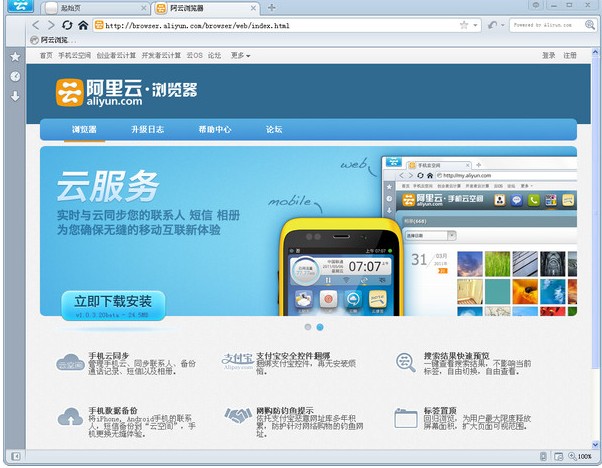The height and width of the screenshot is (468, 602).
Task: Click the 手机数据备份 upload cloud icon
Action: tap(70, 417)
